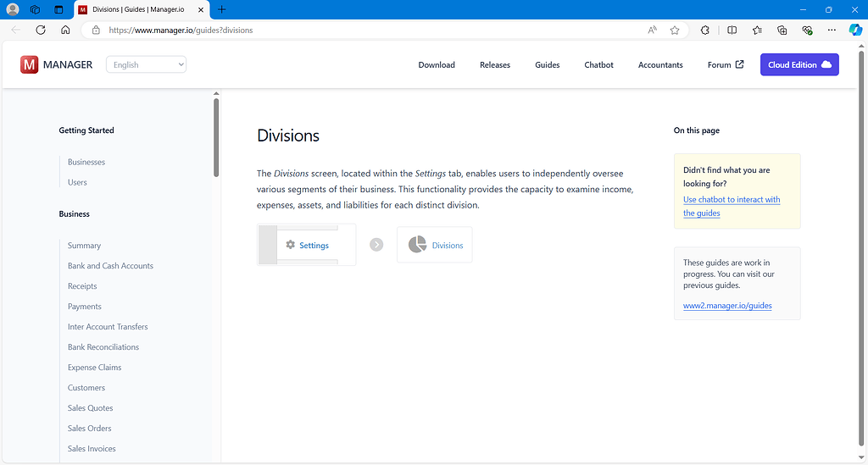
Task: Select Bank Reconciliations in the sidebar
Action: click(x=103, y=347)
